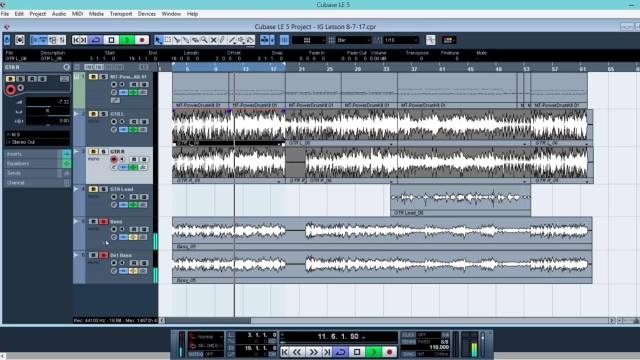Image resolution: width=640 pixels, height=360 pixels.
Task: Open the Audio menu
Action: [x=59, y=14]
